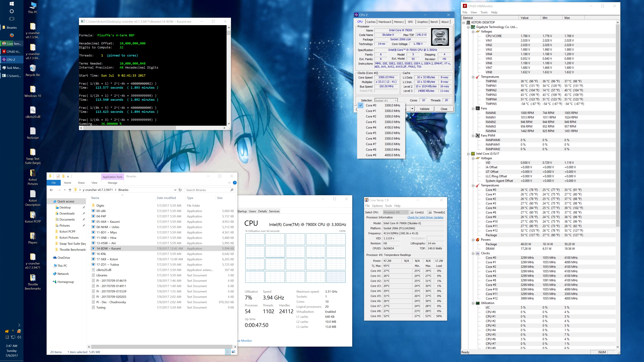644x362 pixels.
Task: Click Check for Intel Driver Updates link
Action: 425,217
